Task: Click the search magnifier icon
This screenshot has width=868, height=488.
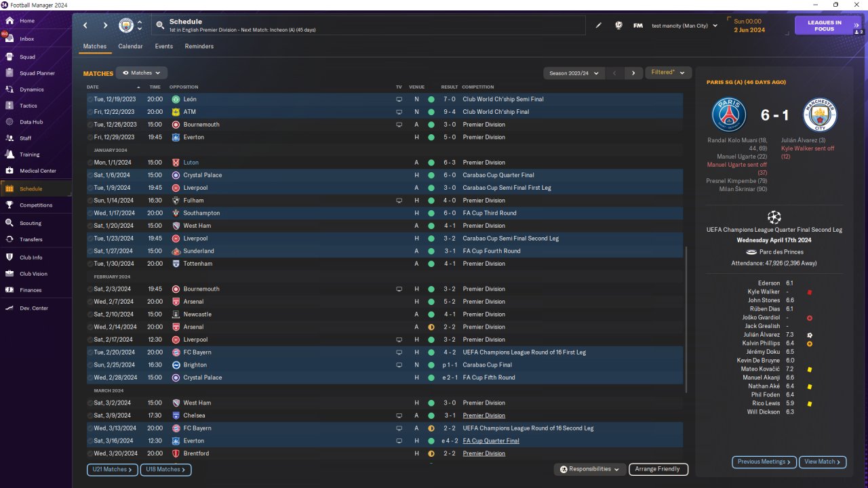Action: pos(160,26)
